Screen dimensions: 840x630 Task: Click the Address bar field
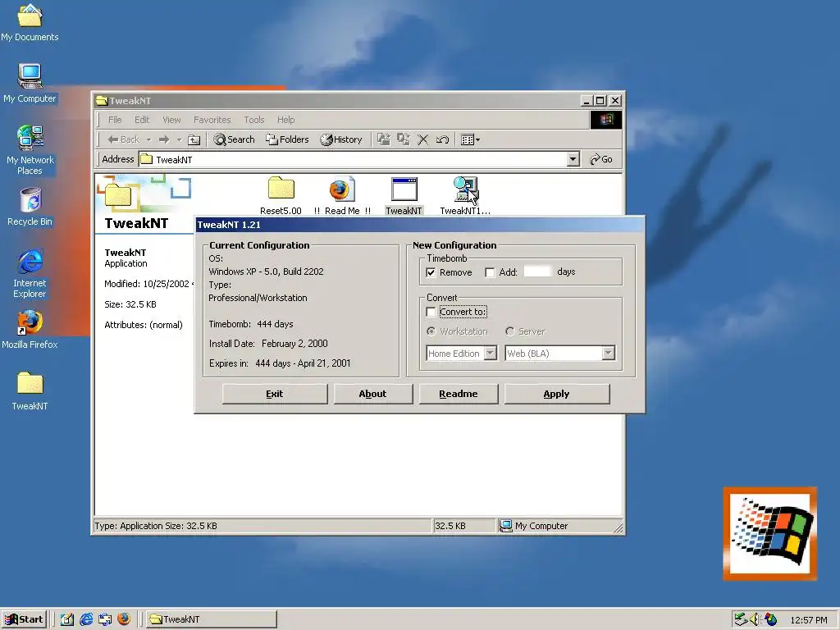pyautogui.click(x=353, y=159)
